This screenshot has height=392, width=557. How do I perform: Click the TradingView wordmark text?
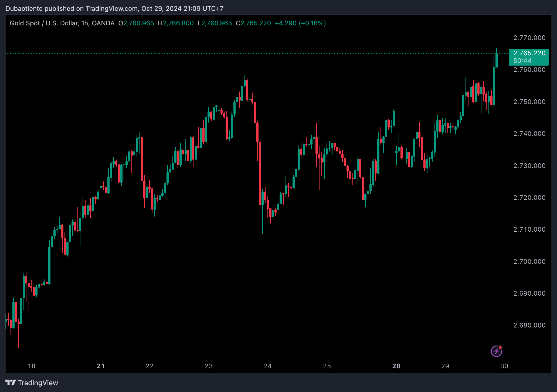pyautogui.click(x=38, y=383)
